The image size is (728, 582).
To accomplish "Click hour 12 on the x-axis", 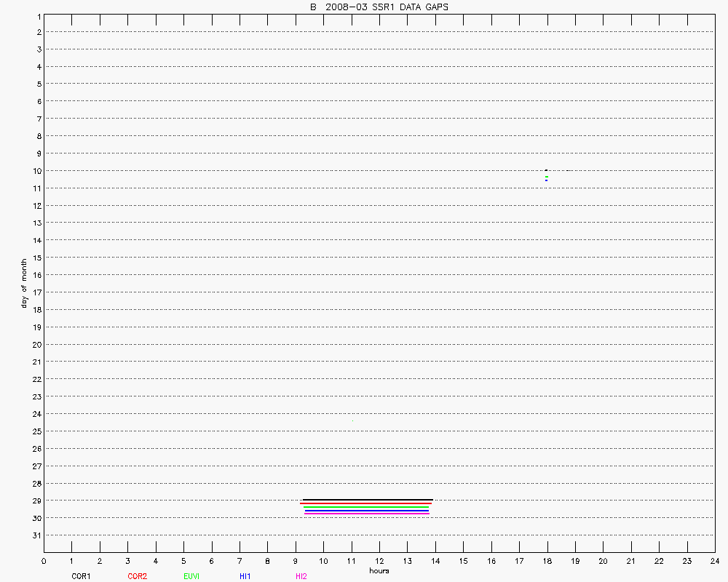I will tap(379, 561).
